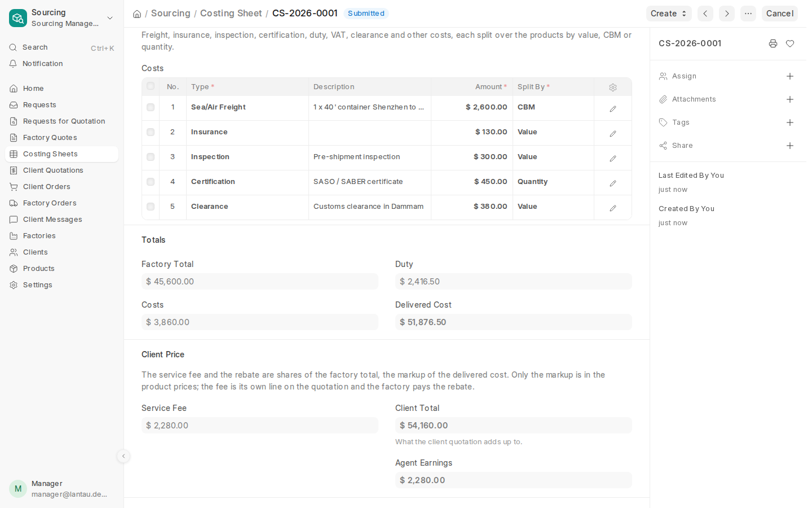
Task: Go to Client Quotations
Action: 62,170
